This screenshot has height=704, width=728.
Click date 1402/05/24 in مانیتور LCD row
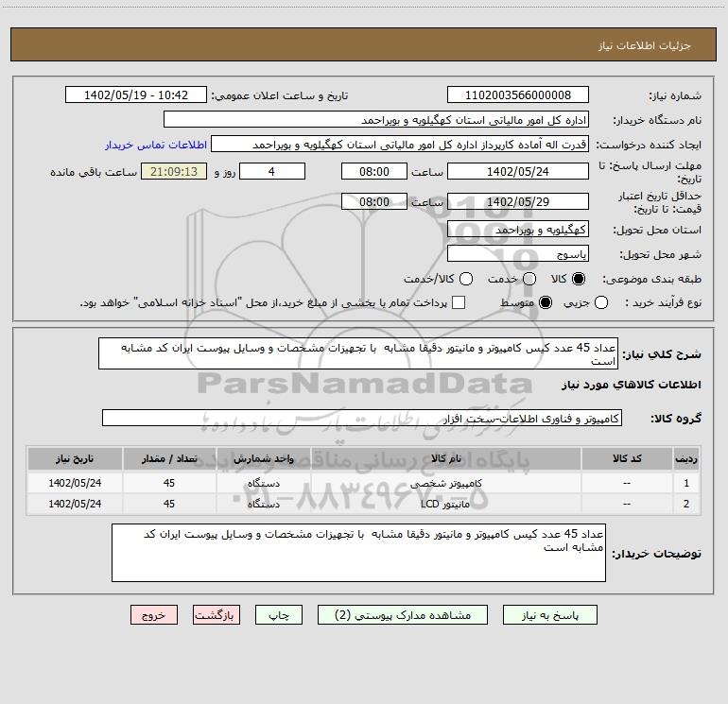(x=75, y=504)
